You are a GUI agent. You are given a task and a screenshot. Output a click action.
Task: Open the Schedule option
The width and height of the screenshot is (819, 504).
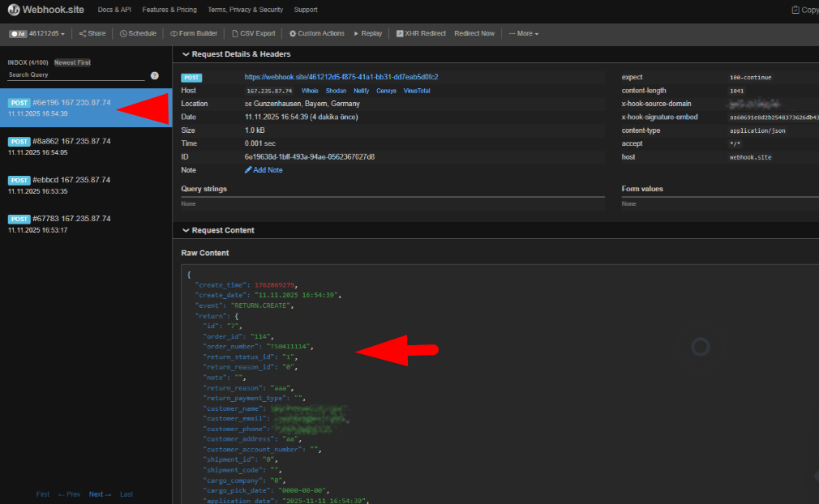click(x=138, y=33)
